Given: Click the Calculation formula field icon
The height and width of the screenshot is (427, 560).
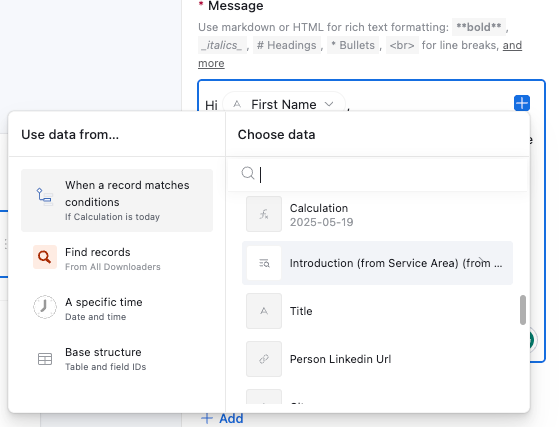Looking at the screenshot, I should pyautogui.click(x=264, y=214).
